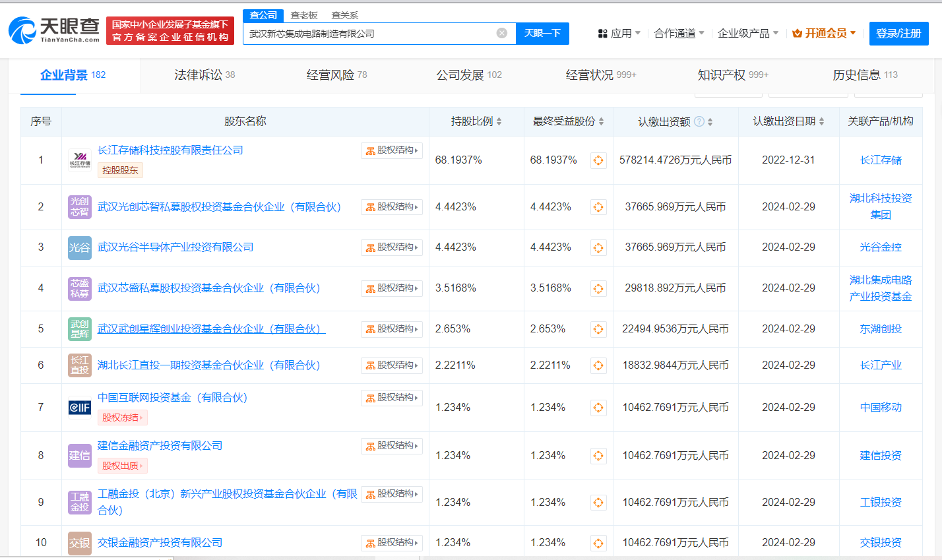Open the 历史信息 tab
Image resolution: width=942 pixels, height=560 pixels.
[x=865, y=75]
